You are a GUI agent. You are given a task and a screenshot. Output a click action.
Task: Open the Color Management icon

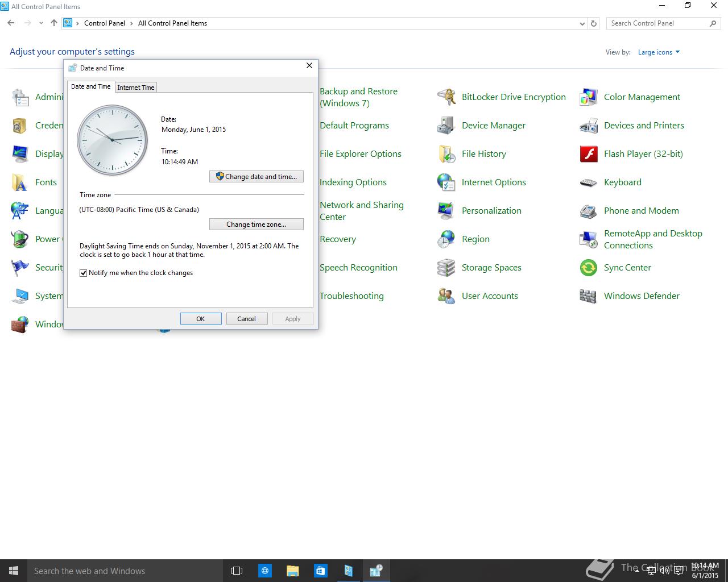(x=589, y=97)
